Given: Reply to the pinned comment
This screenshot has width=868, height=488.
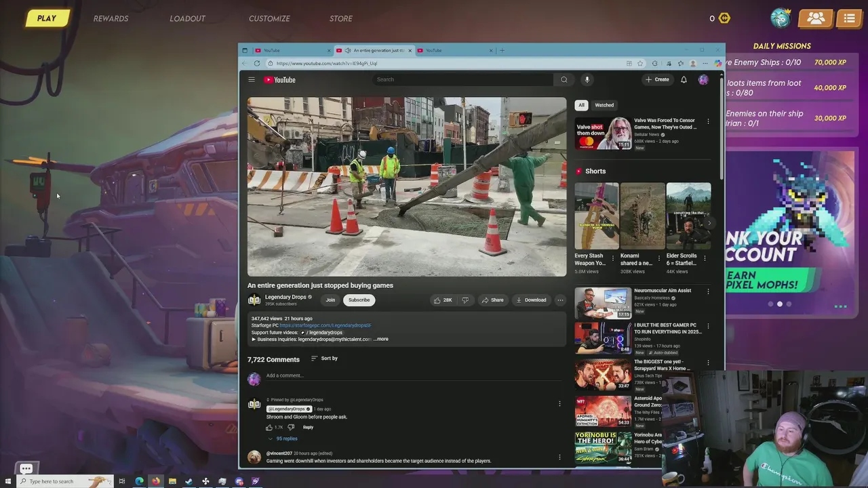Looking at the screenshot, I should [x=308, y=427].
